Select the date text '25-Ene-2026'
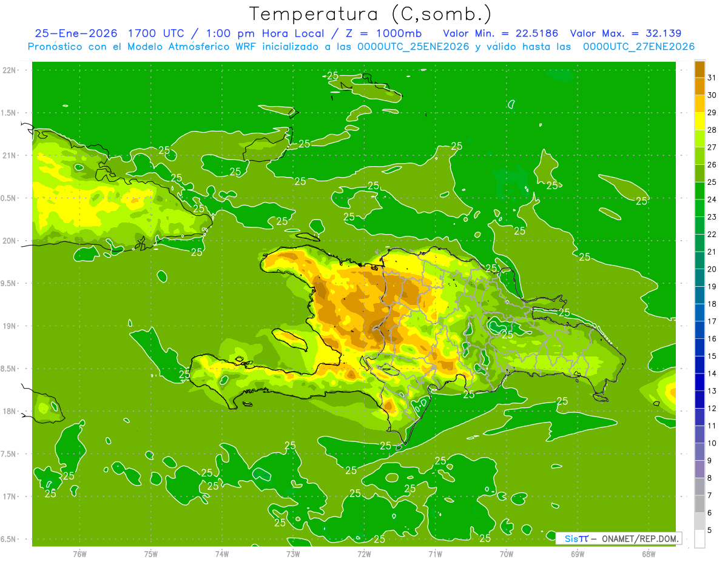 (x=76, y=33)
